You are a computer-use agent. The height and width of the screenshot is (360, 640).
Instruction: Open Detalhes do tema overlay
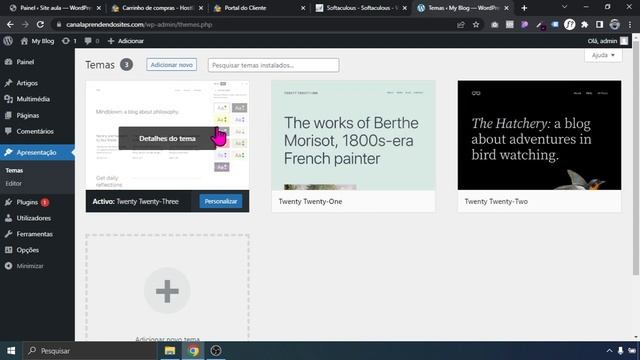pyautogui.click(x=167, y=138)
